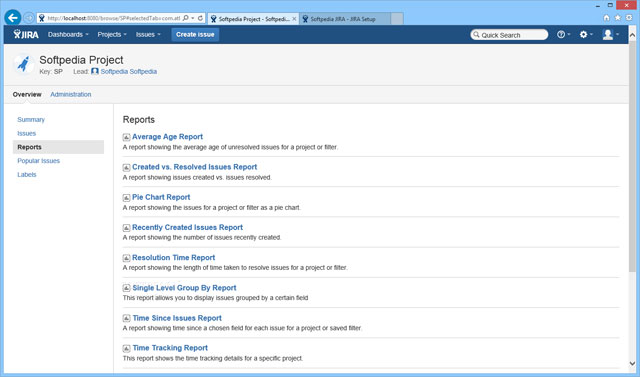Open the Resolution Time Report link
640x377 pixels.
[x=173, y=257]
